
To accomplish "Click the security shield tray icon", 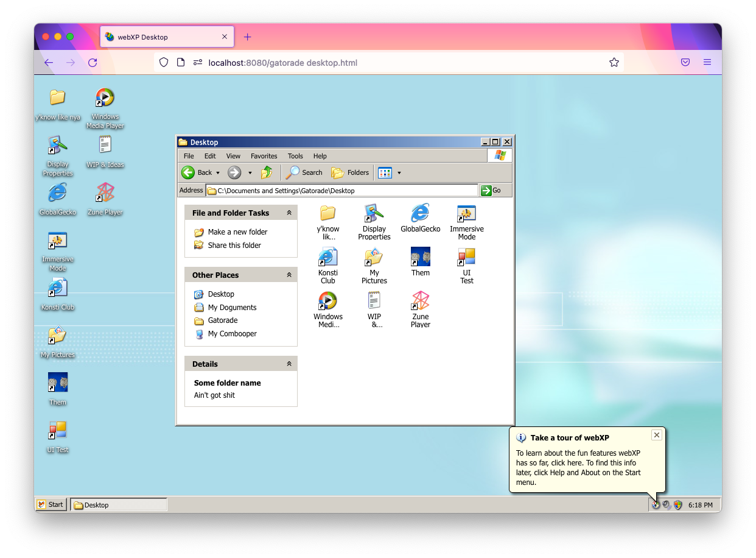I will (677, 505).
